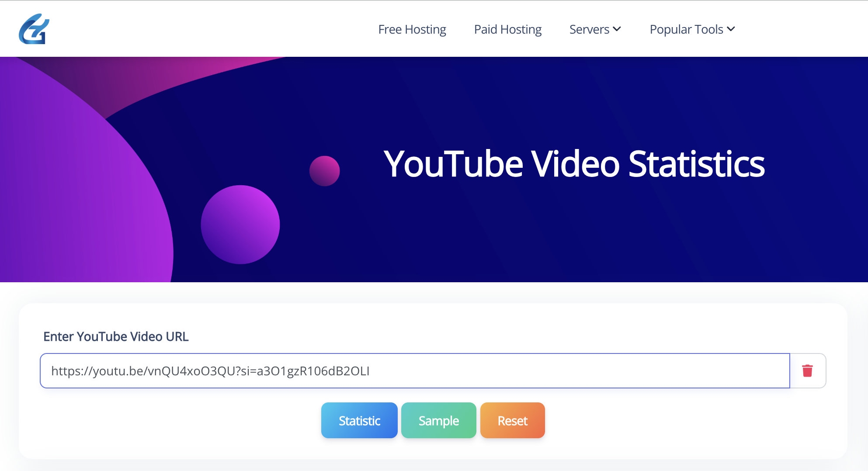Clear the URL with the red trash icon
868x471 pixels.
coord(807,371)
